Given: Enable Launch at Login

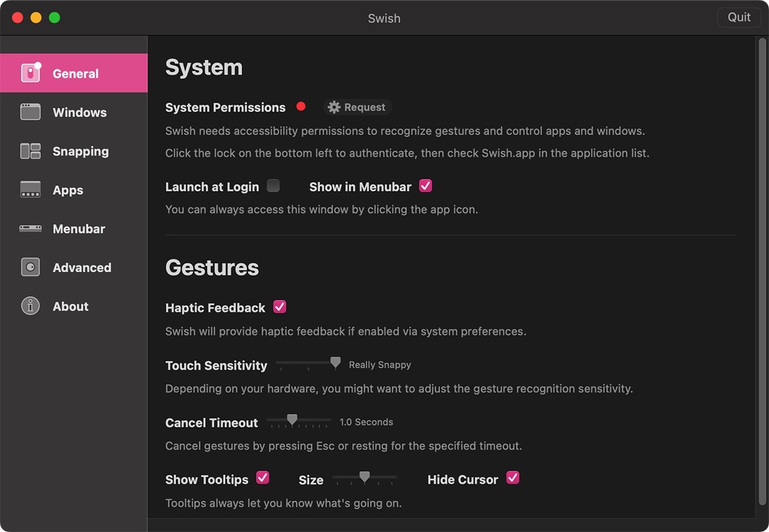Looking at the screenshot, I should [x=273, y=185].
